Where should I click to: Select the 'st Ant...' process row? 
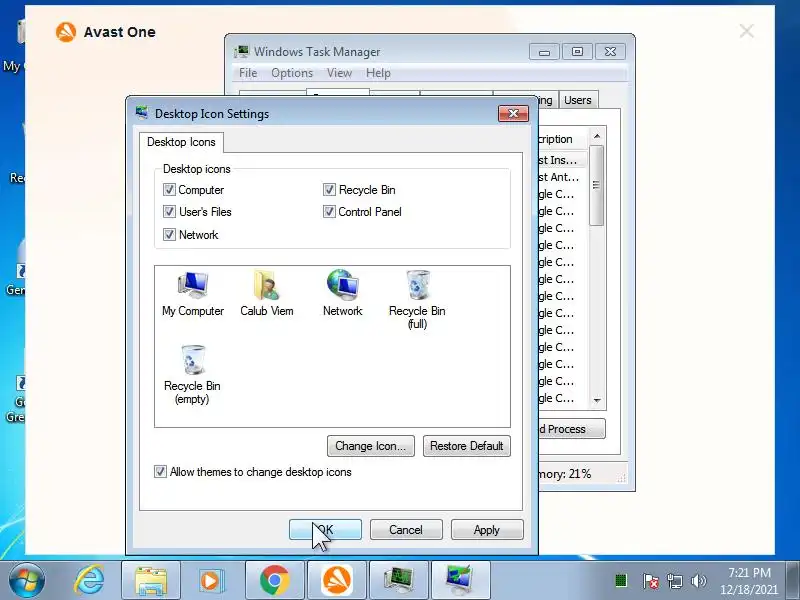point(563,177)
